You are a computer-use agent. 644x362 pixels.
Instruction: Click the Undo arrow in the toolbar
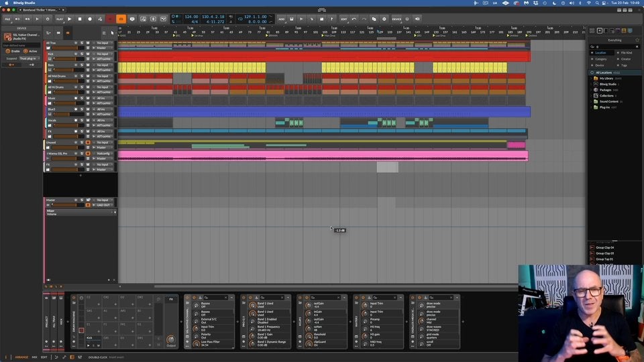[x=354, y=19]
